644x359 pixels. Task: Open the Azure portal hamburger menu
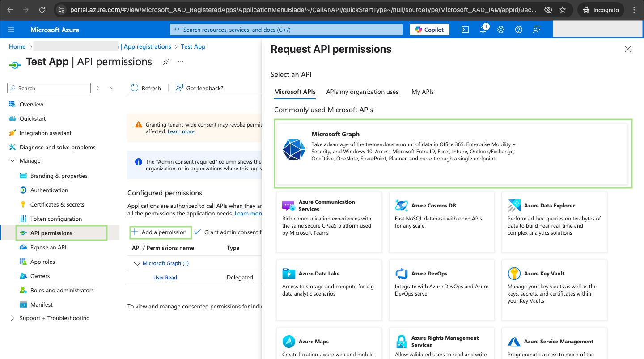[11, 30]
